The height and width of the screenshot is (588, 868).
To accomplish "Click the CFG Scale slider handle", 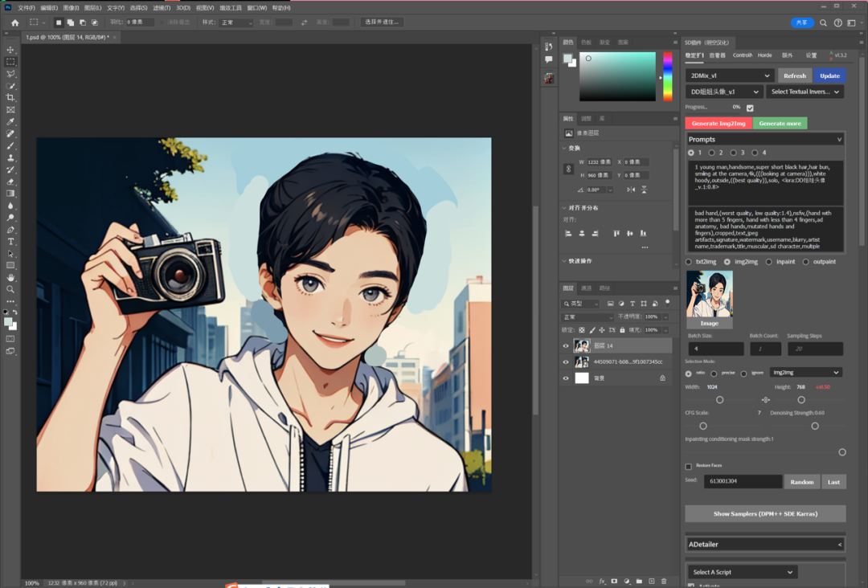I will pos(703,426).
